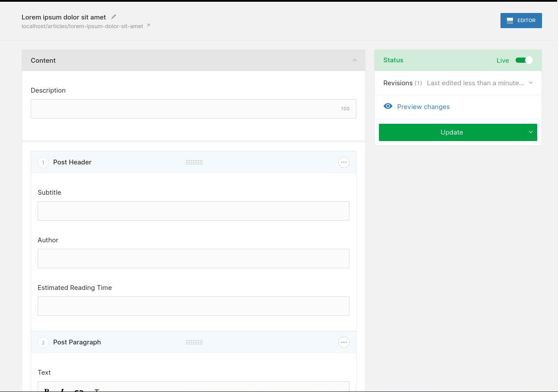
Task: Open the Update button dropdown arrow
Action: tap(531, 132)
